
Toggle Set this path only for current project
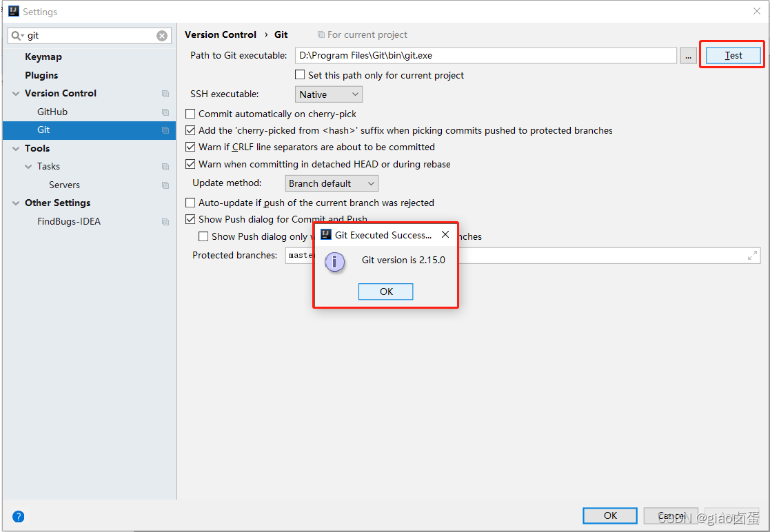pos(300,74)
